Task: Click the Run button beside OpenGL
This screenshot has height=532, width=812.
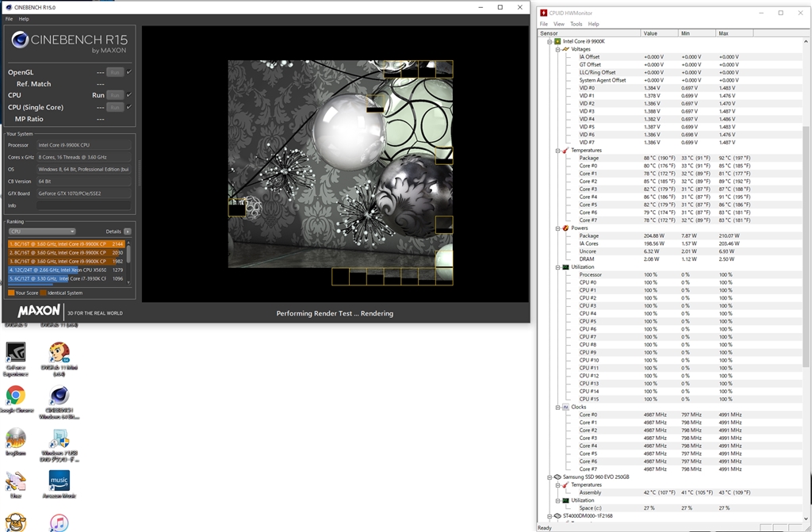Action: 115,72
